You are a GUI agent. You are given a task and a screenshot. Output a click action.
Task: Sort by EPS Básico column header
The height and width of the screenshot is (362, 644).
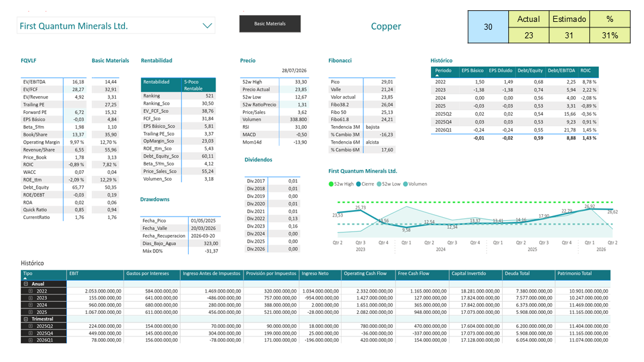tap(472, 71)
